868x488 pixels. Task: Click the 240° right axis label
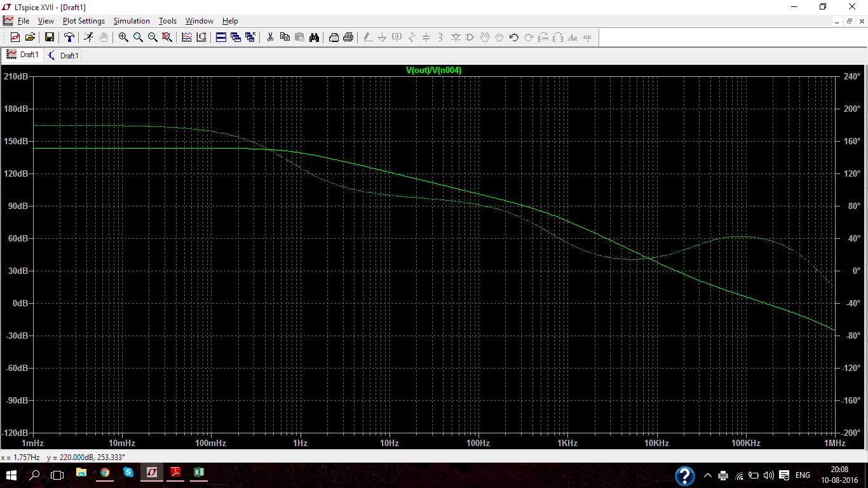click(851, 76)
